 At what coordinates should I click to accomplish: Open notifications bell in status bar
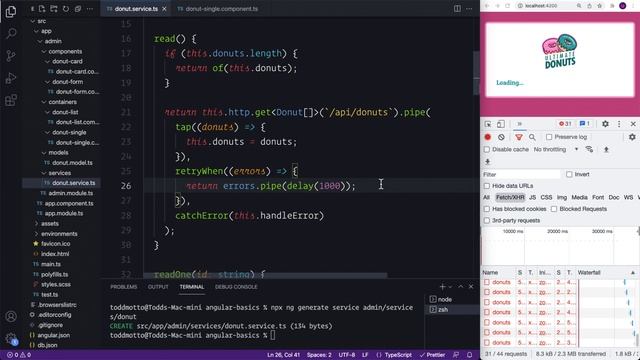pyautogui.click(x=469, y=355)
